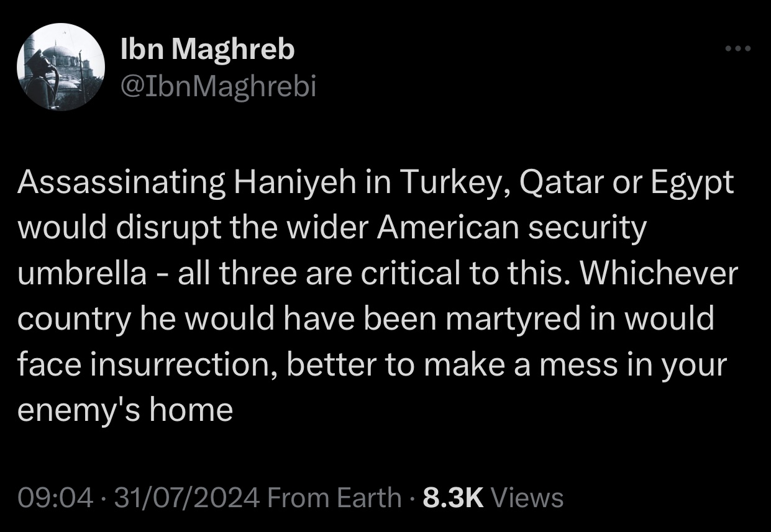Image resolution: width=771 pixels, height=532 pixels.
Task: Click the @IbnMaghrebi handle
Action: coord(218,87)
